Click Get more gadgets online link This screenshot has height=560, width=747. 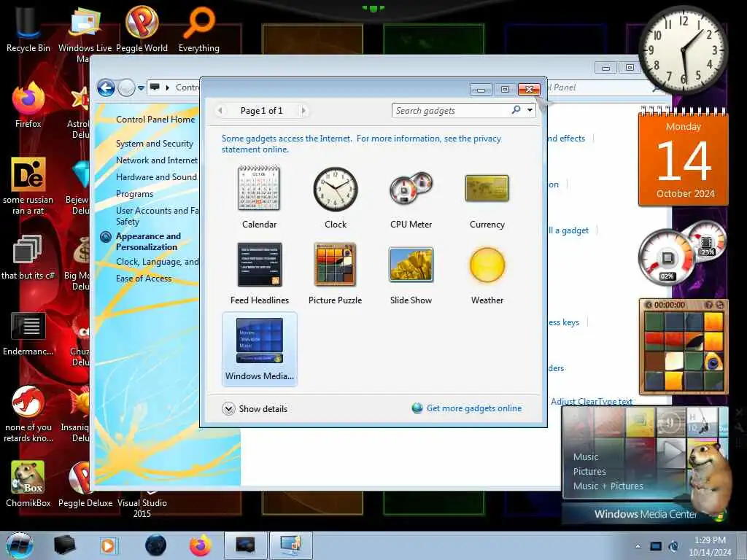click(x=474, y=408)
